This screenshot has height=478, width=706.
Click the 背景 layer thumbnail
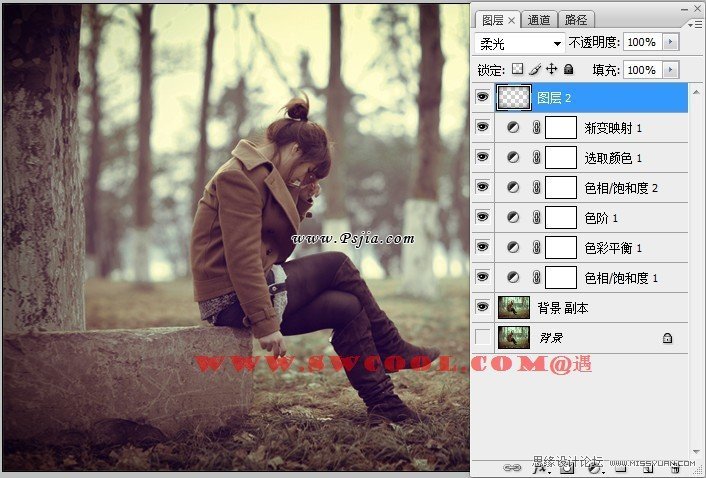[x=514, y=338]
